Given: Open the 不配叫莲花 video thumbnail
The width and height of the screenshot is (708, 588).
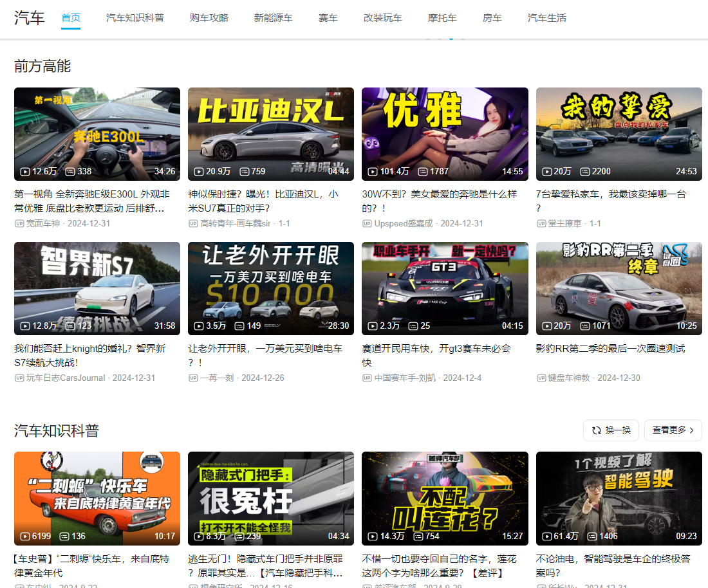Looking at the screenshot, I should pos(445,499).
